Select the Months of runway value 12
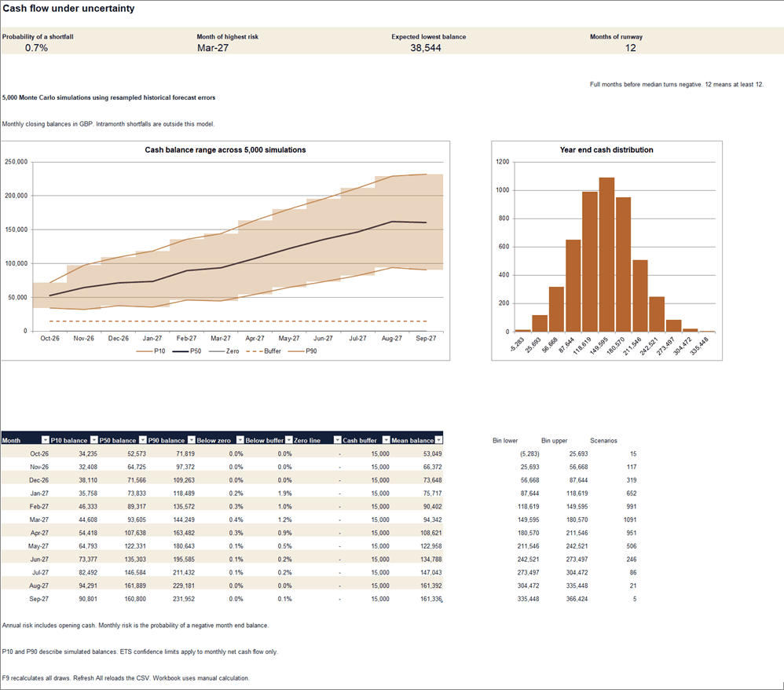This screenshot has height=690, width=784. click(631, 48)
